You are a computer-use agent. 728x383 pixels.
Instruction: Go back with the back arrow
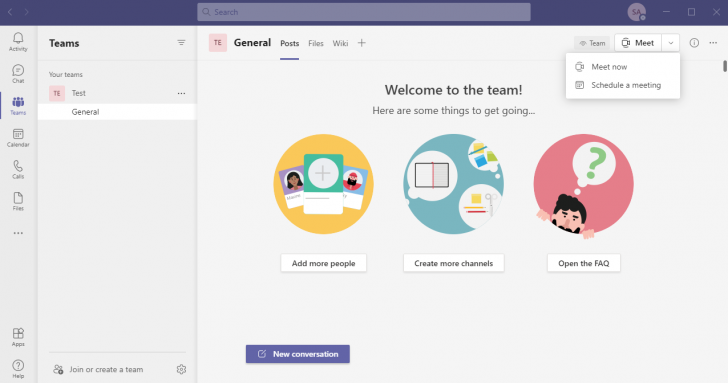[x=10, y=12]
